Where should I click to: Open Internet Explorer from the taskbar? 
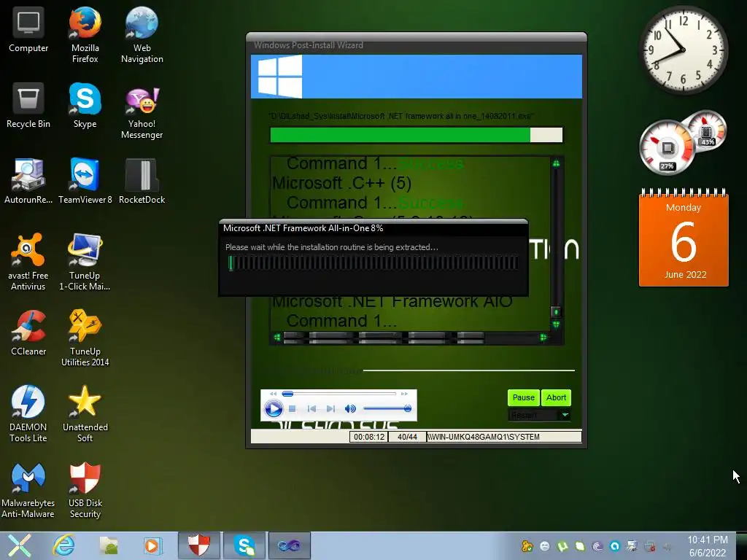click(x=63, y=545)
